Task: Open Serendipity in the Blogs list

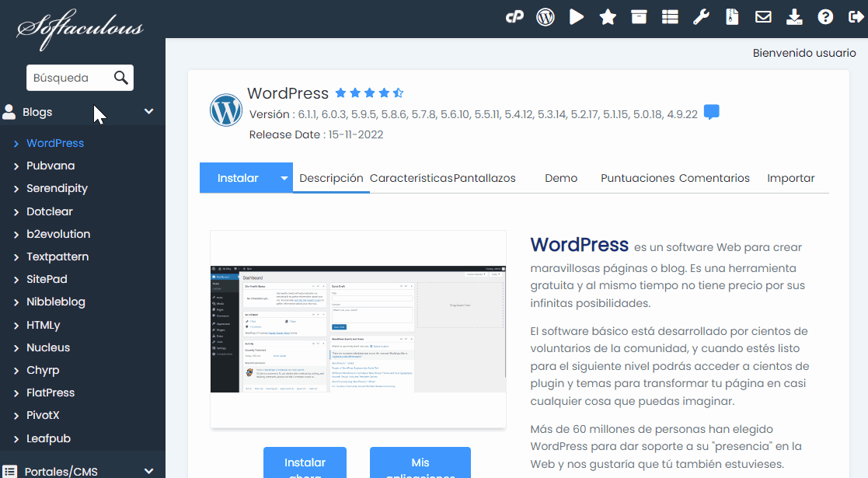Action: click(x=57, y=188)
